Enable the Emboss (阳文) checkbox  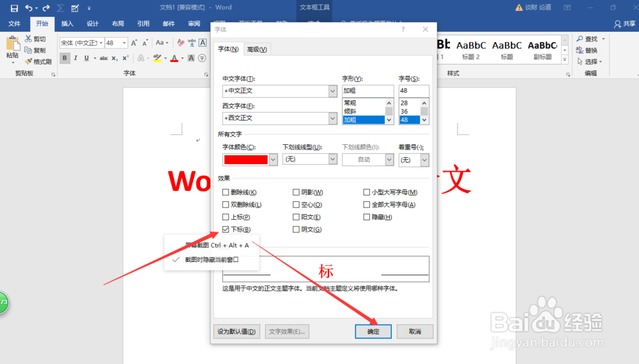click(296, 217)
